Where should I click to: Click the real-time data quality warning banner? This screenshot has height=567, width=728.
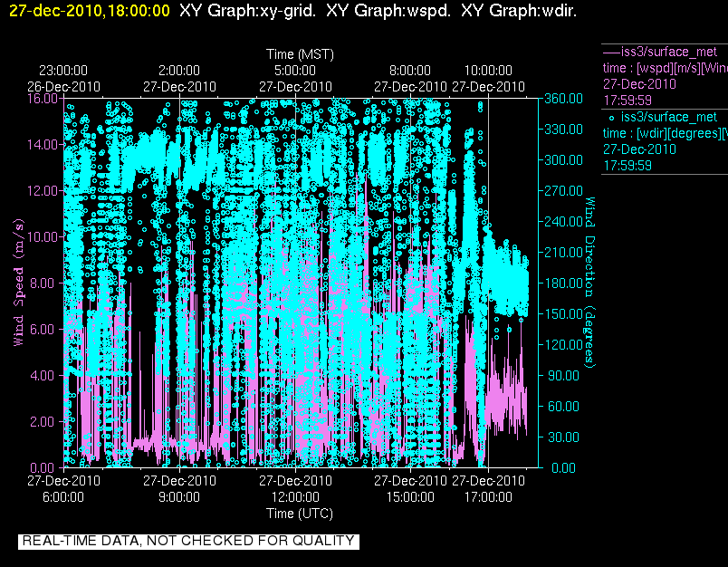(x=188, y=541)
